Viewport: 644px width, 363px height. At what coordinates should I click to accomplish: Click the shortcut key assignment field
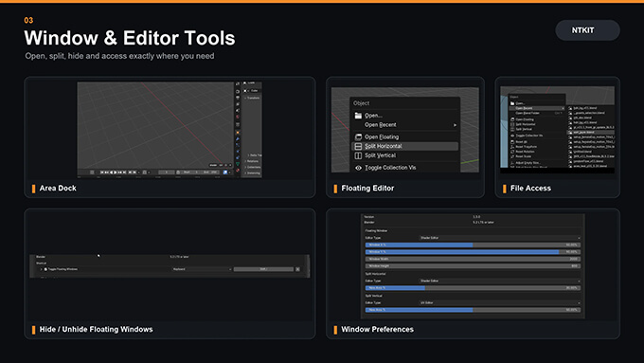(263, 269)
